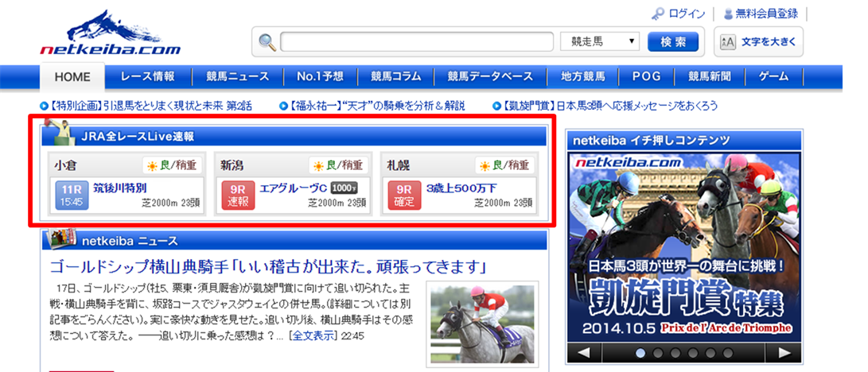The image size is (868, 372).
Task: Open the 競馬ニュース menu
Action: (x=238, y=76)
